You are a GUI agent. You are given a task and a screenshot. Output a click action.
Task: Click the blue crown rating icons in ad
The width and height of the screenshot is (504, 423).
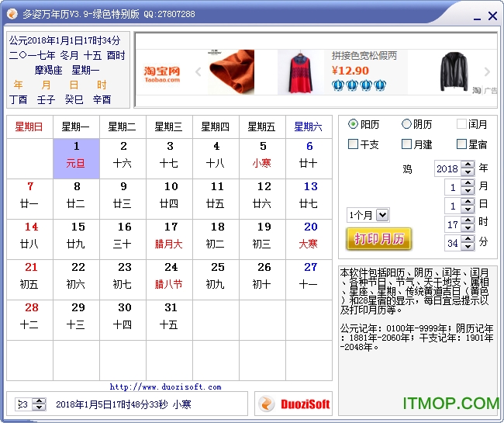tap(359, 85)
